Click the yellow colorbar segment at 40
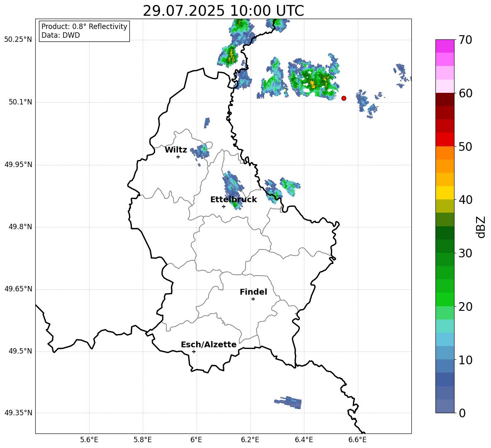This screenshot has height=448, width=491. [x=445, y=193]
